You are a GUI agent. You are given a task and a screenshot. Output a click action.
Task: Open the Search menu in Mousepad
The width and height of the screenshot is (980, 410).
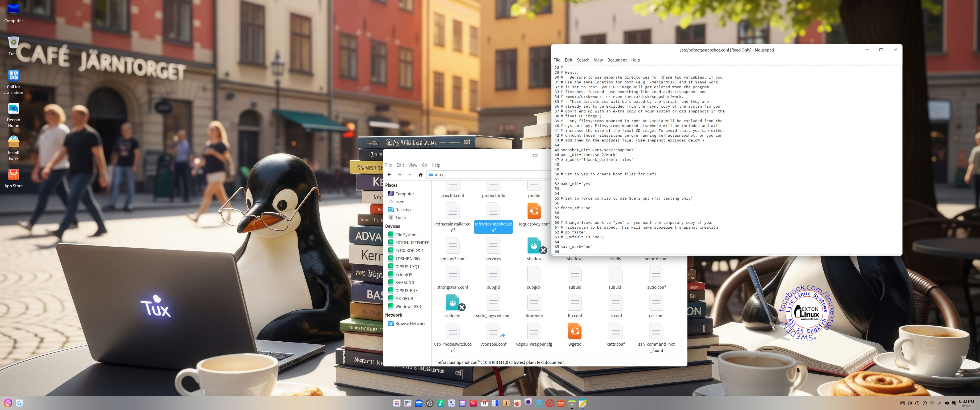(x=583, y=60)
